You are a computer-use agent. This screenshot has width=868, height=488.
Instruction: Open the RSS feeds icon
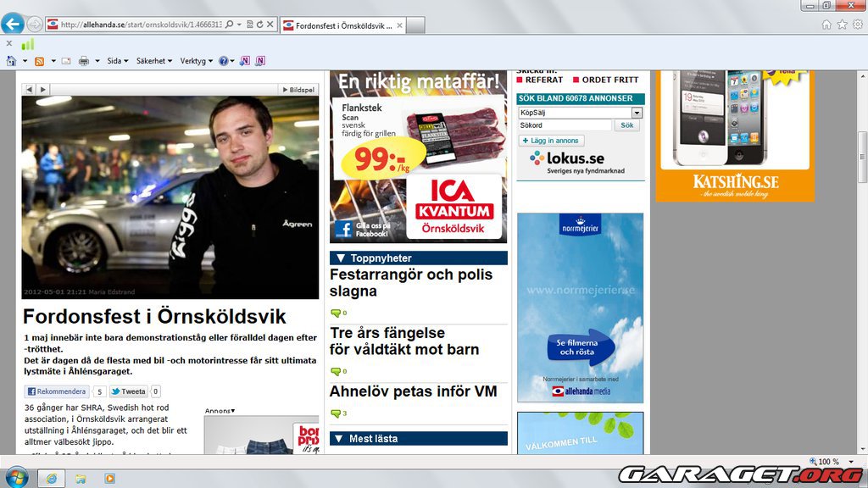39,61
